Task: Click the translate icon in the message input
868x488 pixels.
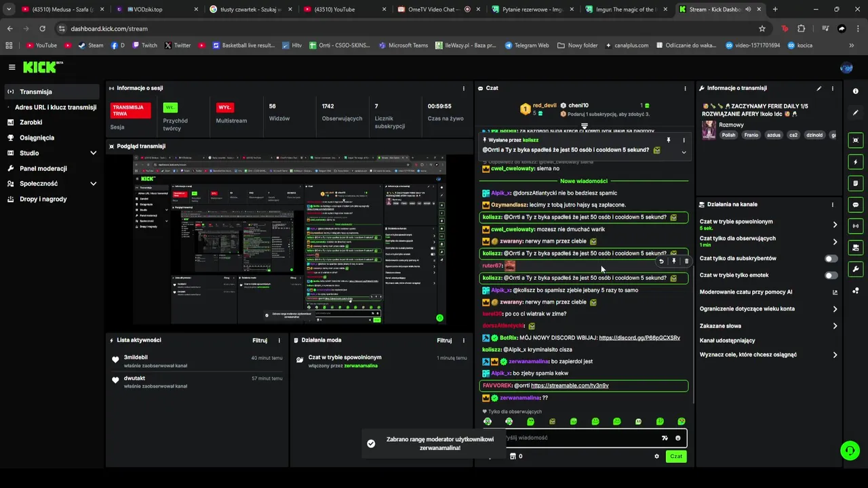Action: (665, 438)
